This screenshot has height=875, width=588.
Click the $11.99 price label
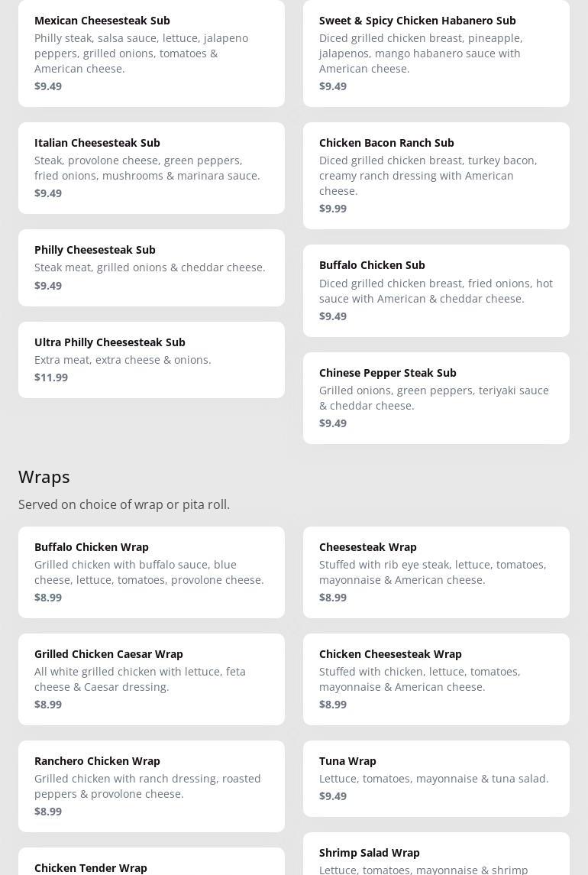point(51,378)
